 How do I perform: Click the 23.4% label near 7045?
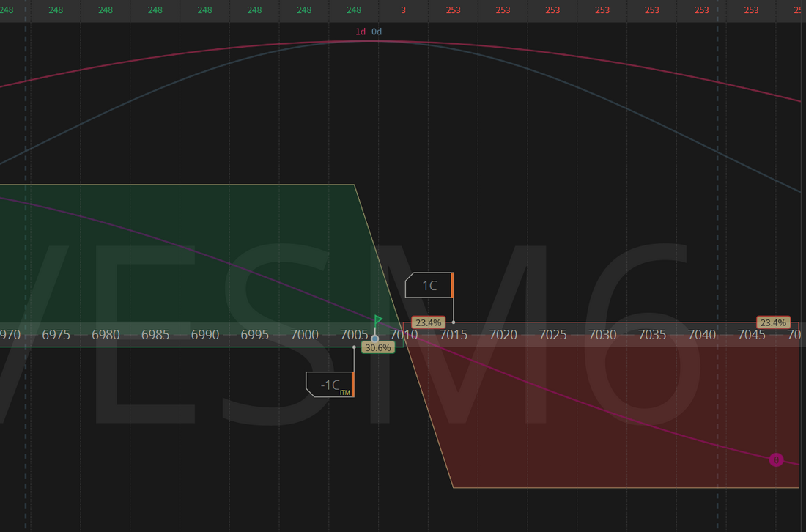pyautogui.click(x=772, y=322)
